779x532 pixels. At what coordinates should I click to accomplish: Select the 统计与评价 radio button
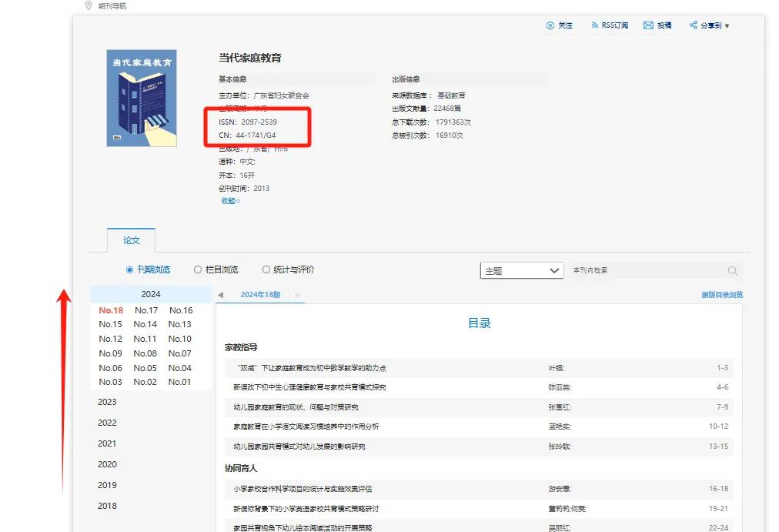click(266, 269)
